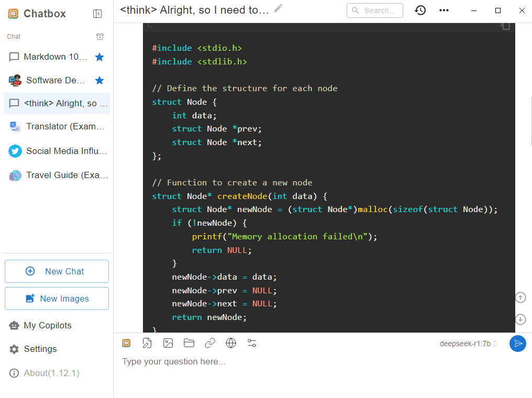Image resolution: width=532 pixels, height=398 pixels.
Task: Open the three-dots more options menu
Action: (x=444, y=10)
